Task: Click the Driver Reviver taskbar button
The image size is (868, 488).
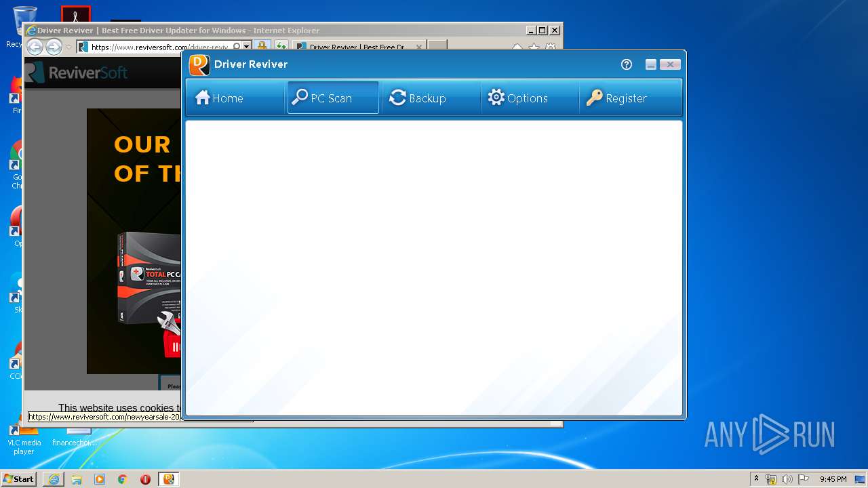Action: point(168,479)
